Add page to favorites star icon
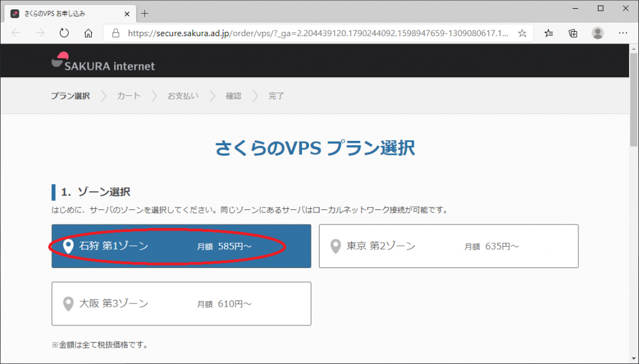The height and width of the screenshot is (364, 639). coord(522,33)
